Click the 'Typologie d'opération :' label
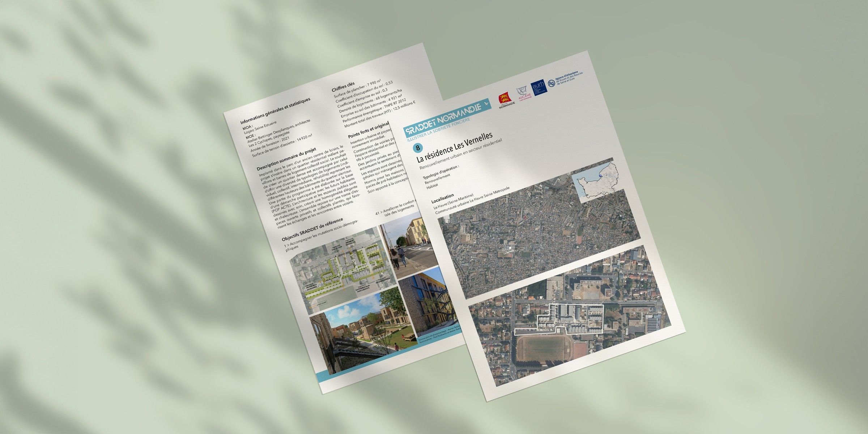The height and width of the screenshot is (434, 868). pyautogui.click(x=441, y=172)
